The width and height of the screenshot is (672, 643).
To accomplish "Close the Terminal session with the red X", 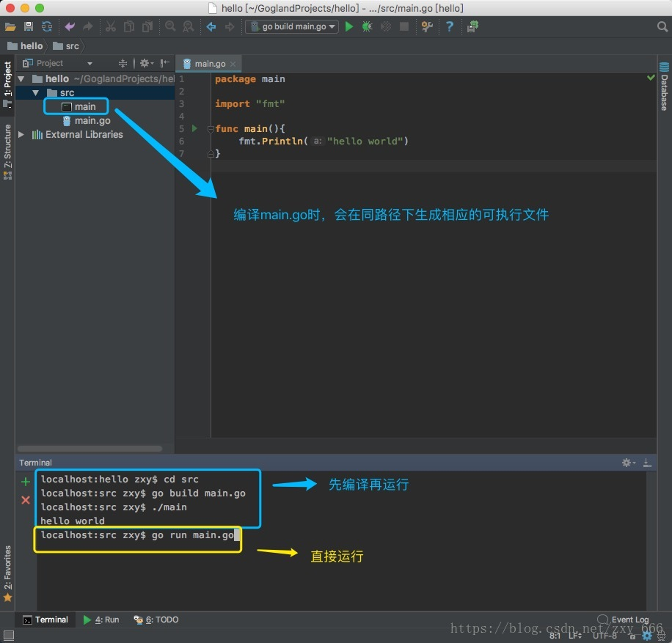I will click(25, 500).
